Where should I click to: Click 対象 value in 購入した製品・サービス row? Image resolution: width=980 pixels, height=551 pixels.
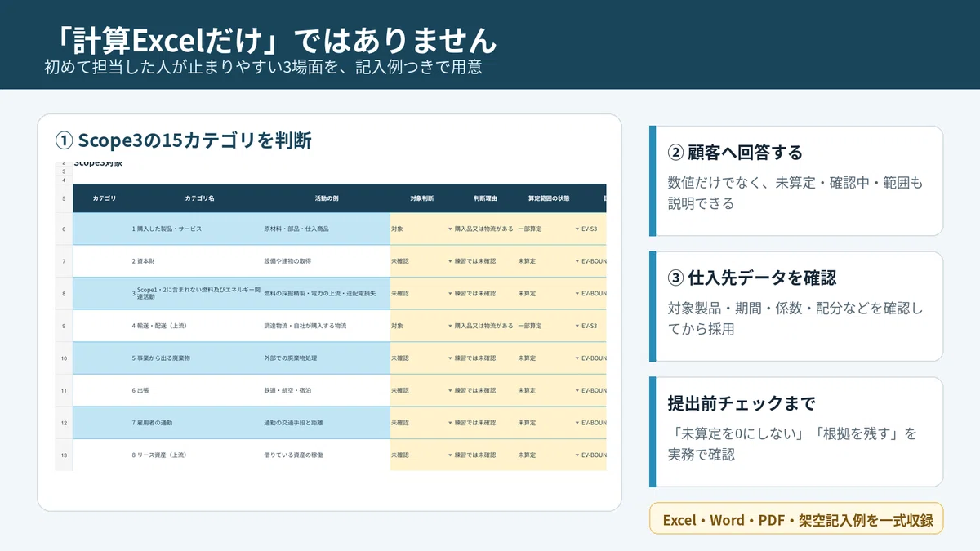(398, 229)
